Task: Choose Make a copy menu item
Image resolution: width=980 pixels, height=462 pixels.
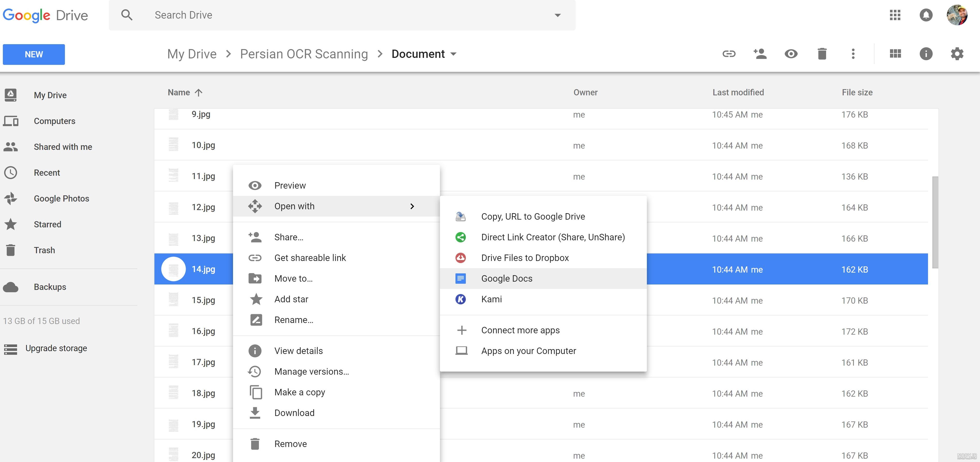Action: click(336, 392)
